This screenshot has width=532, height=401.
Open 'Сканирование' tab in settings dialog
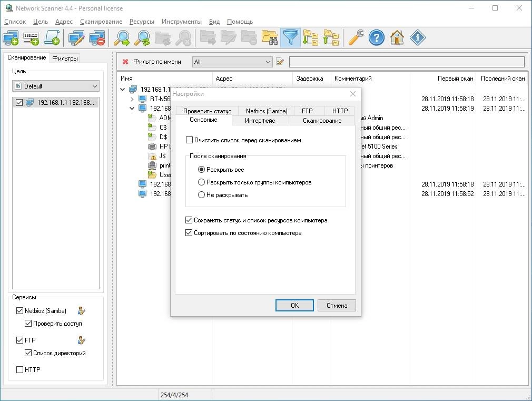tap(322, 121)
